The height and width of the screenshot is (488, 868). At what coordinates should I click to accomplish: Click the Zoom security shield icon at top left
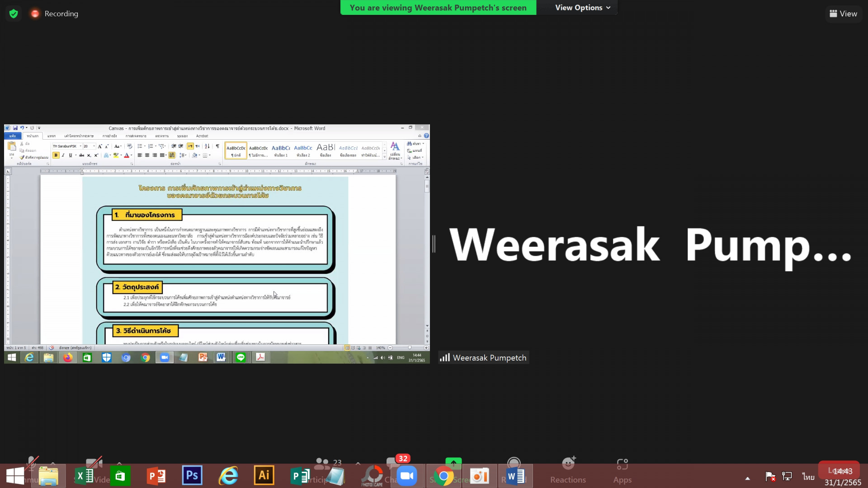(14, 14)
